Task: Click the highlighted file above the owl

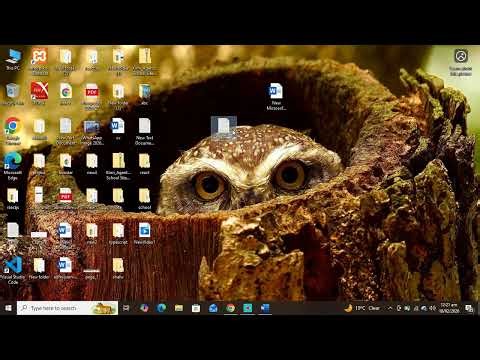Action: [224, 127]
